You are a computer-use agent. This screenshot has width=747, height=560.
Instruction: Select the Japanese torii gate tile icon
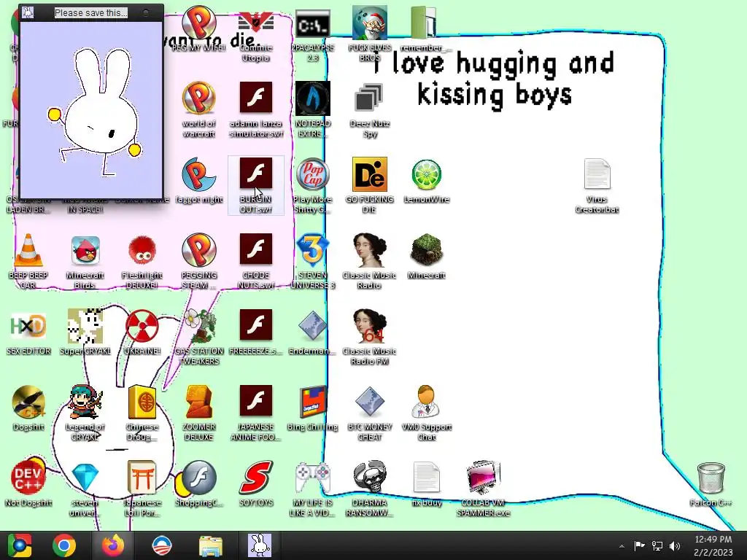click(142, 488)
